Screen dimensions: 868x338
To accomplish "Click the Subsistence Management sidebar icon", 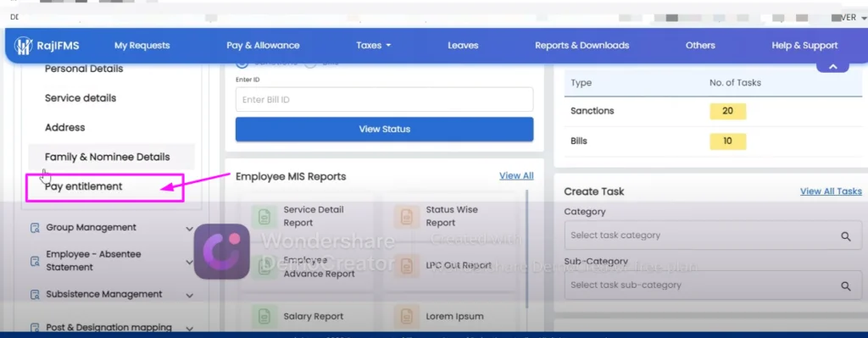I will click(36, 294).
